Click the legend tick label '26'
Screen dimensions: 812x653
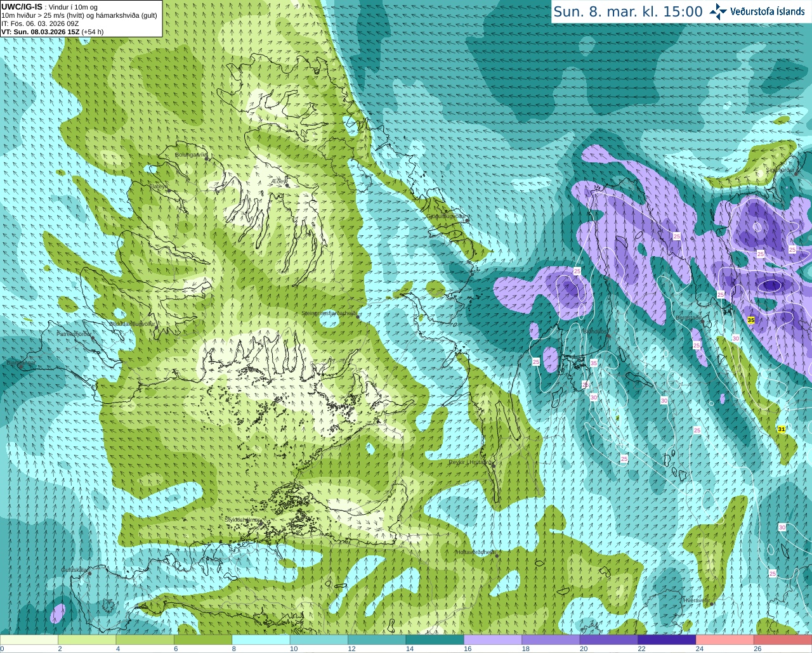point(757,649)
